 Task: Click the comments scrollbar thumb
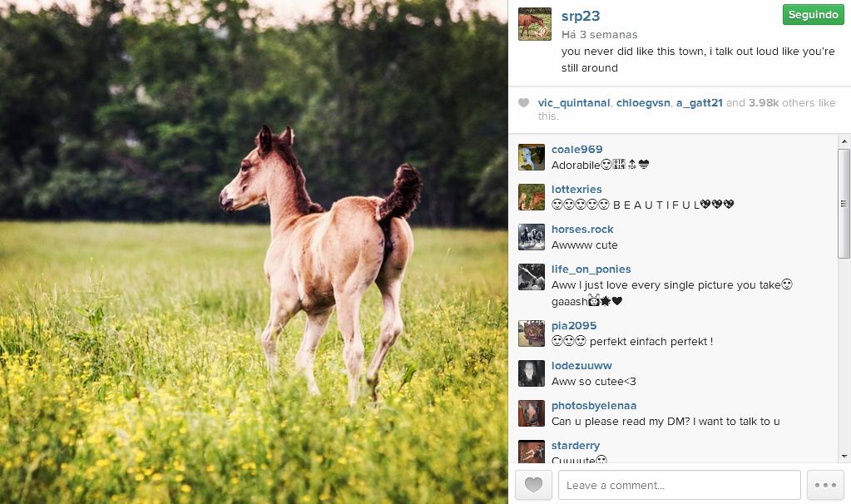[x=844, y=204]
